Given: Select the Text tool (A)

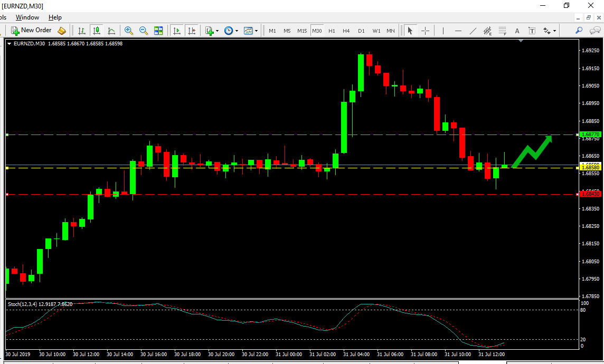Looking at the screenshot, I should click(517, 31).
